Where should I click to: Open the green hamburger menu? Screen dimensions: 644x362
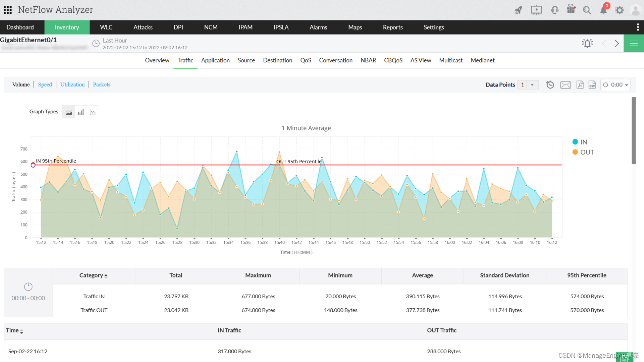(634, 43)
